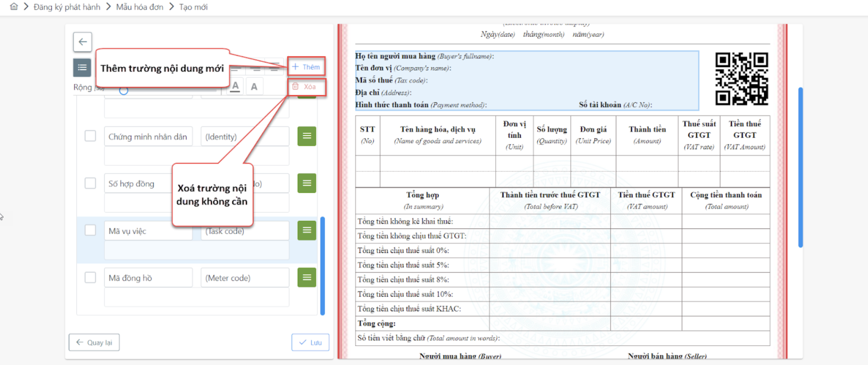Image resolution: width=868 pixels, height=365 pixels.
Task: Click the Meter code input field
Action: (245, 278)
